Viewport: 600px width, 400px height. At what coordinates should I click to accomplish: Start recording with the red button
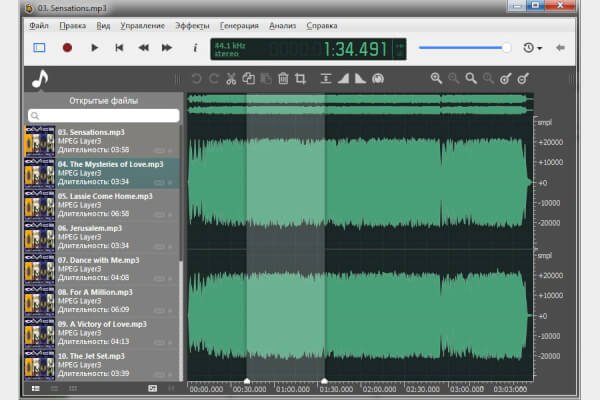[67, 48]
